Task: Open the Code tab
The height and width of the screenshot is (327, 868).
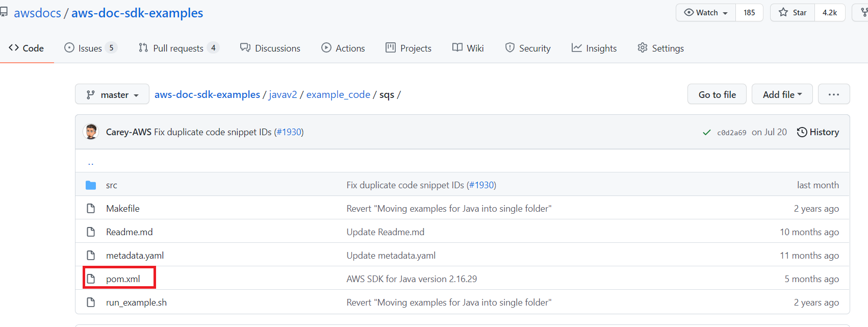Action: click(27, 48)
